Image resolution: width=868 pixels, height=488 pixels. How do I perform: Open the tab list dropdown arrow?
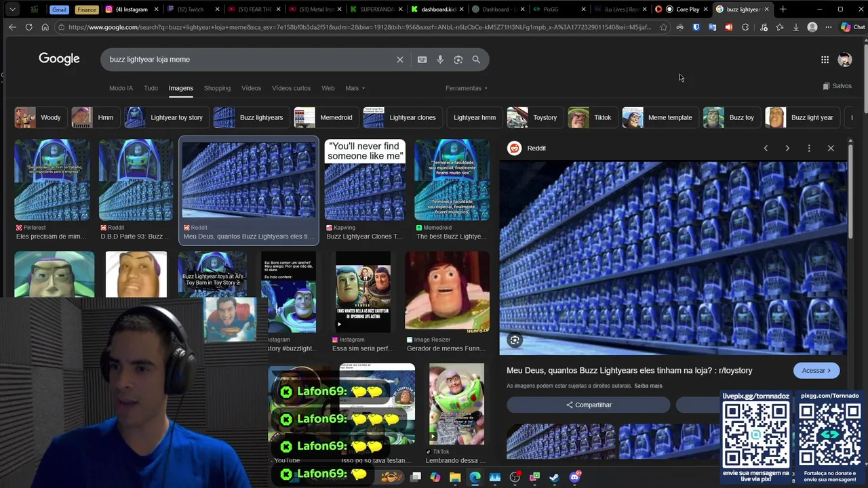pos(13,9)
